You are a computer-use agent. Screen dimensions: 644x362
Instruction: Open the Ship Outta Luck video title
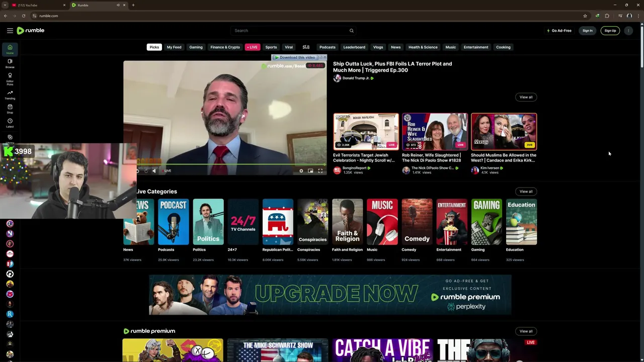[392, 67]
